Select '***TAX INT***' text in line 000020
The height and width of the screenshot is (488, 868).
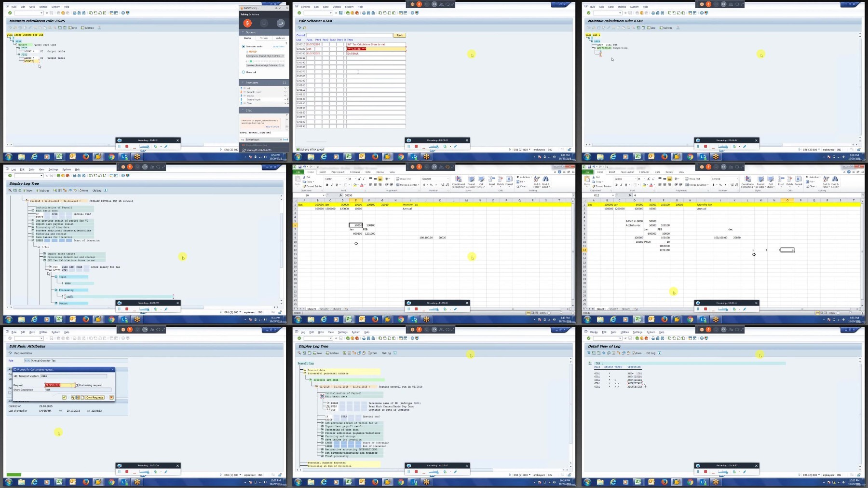pos(356,49)
